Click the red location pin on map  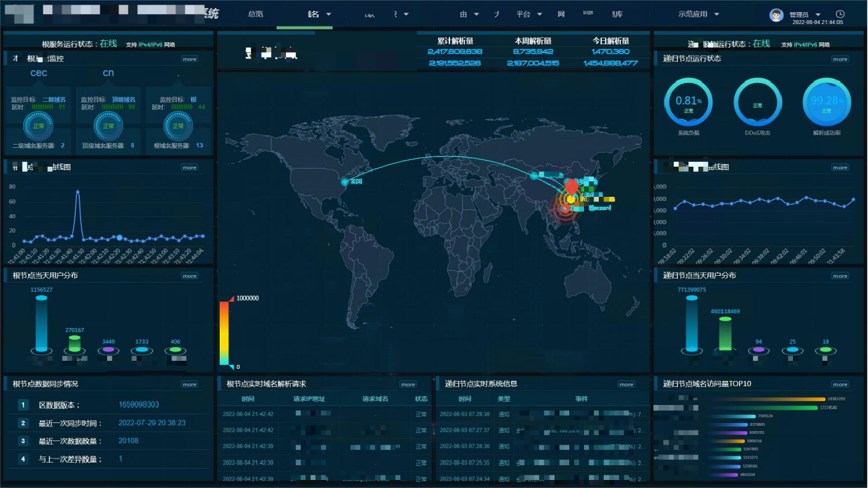coord(571,185)
